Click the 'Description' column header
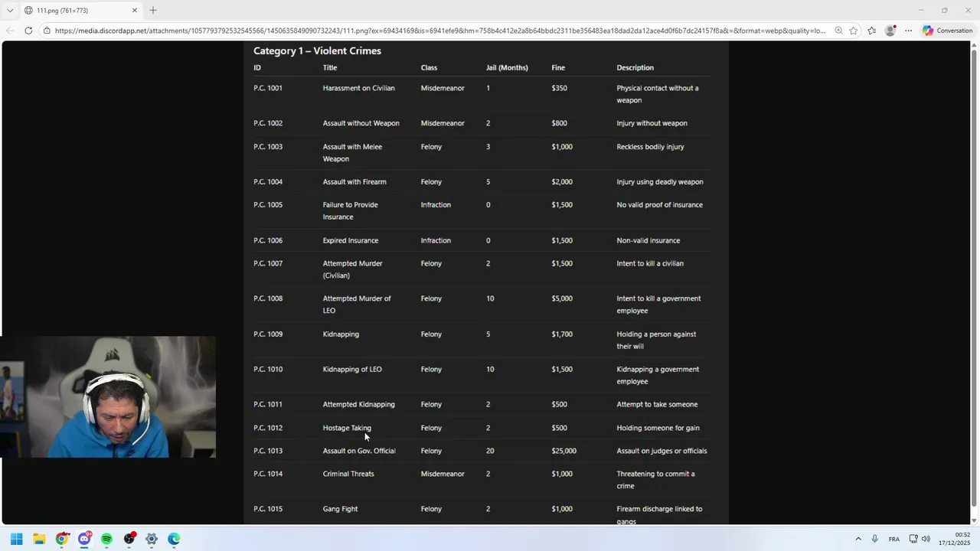980x551 pixels. coord(635,67)
